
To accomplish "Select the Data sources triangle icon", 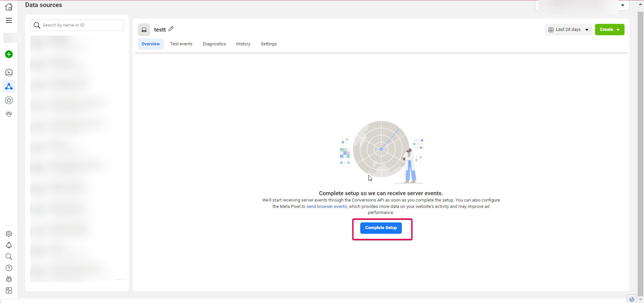I will 9,87.
